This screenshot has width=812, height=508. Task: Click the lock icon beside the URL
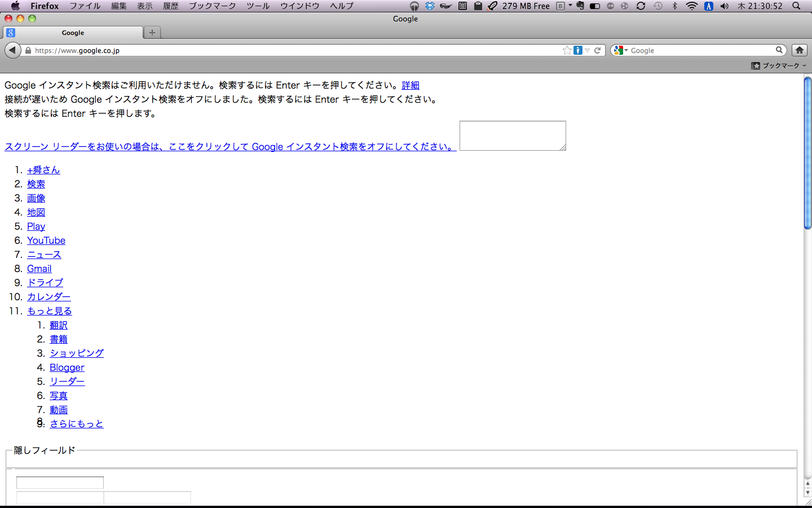pyautogui.click(x=28, y=50)
